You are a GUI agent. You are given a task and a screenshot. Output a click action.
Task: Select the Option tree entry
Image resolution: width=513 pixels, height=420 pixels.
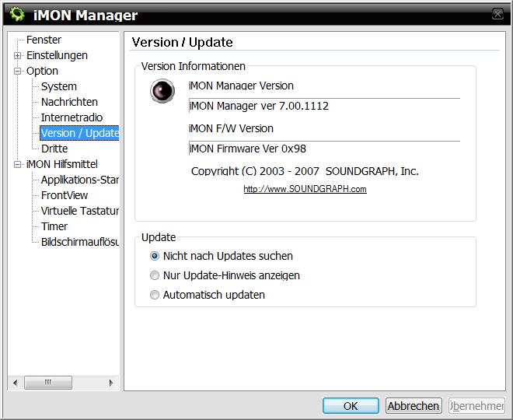click(42, 71)
